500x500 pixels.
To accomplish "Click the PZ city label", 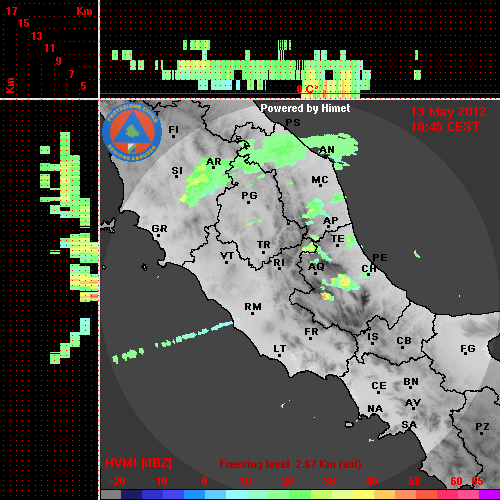I will pos(482,426).
